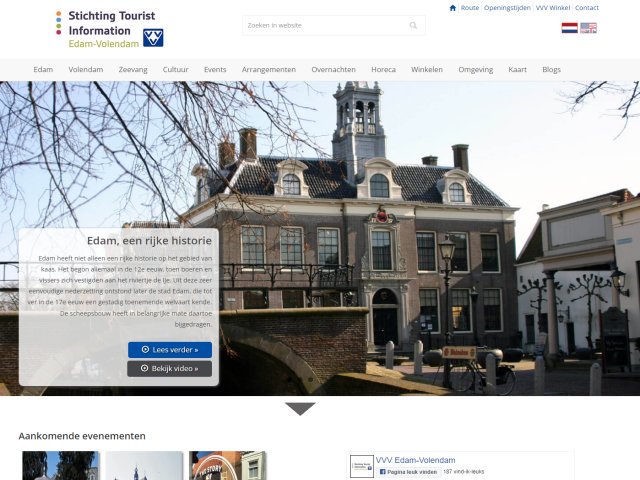Switch language to Dutch flag
Viewport: 640px width, 480px height.
[x=569, y=28]
